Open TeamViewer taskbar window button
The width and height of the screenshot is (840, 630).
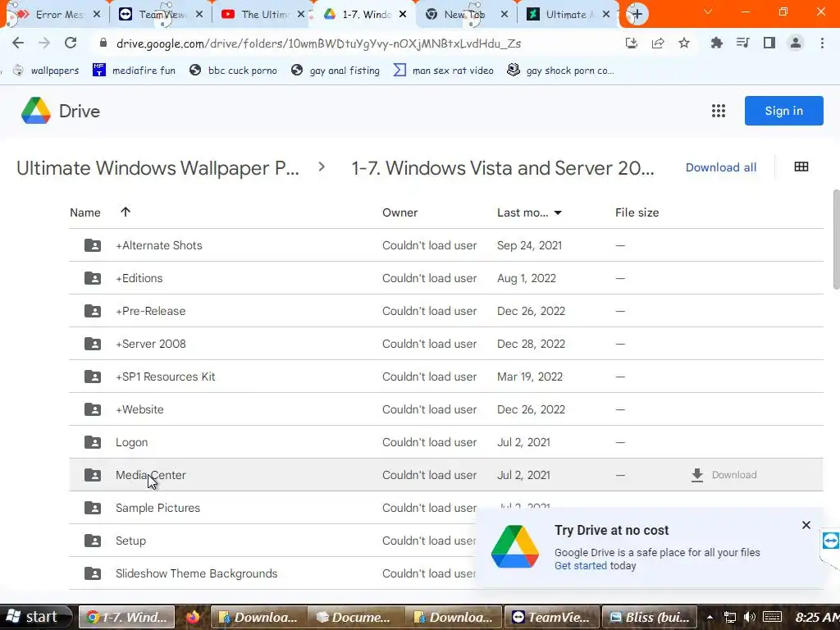(x=551, y=617)
